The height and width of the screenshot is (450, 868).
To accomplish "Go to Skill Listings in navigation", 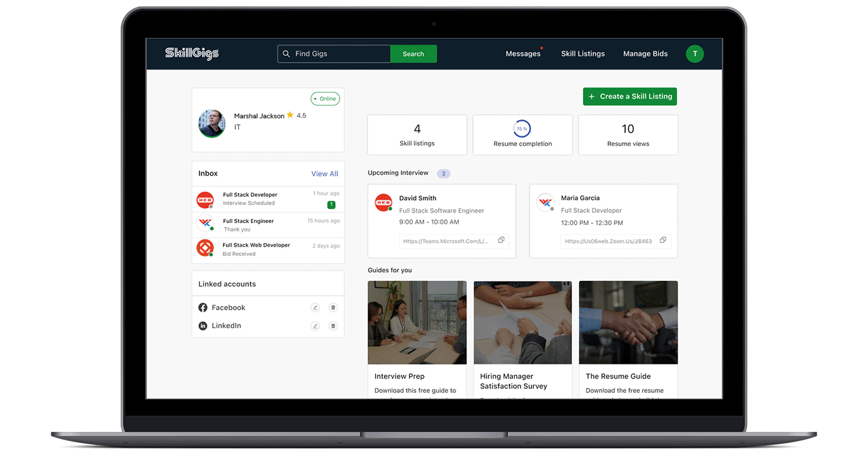I will 582,54.
